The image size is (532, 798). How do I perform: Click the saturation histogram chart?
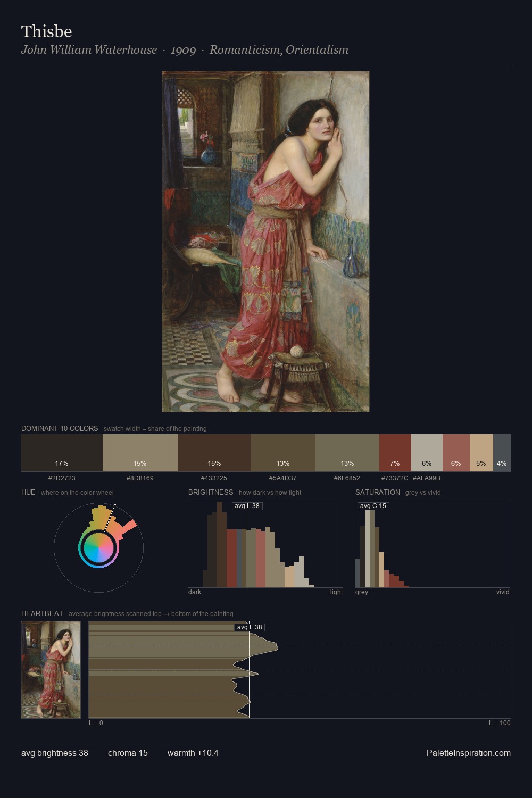coord(433,544)
